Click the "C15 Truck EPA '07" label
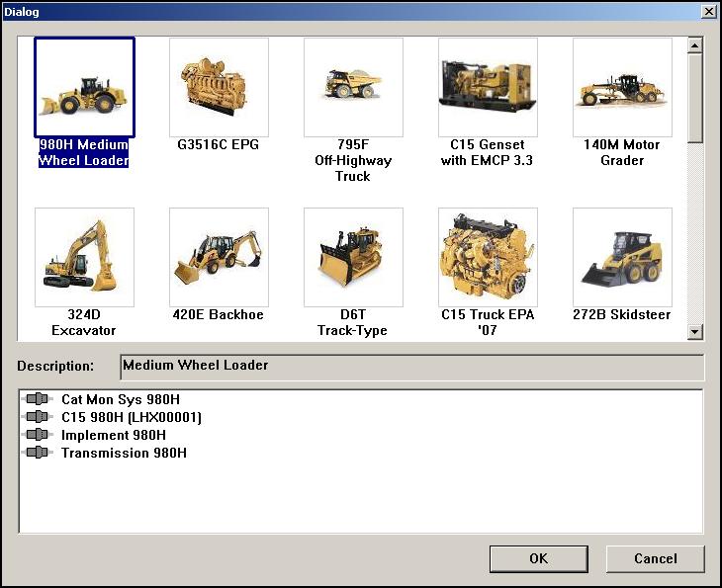The height and width of the screenshot is (588, 722). tap(488, 322)
